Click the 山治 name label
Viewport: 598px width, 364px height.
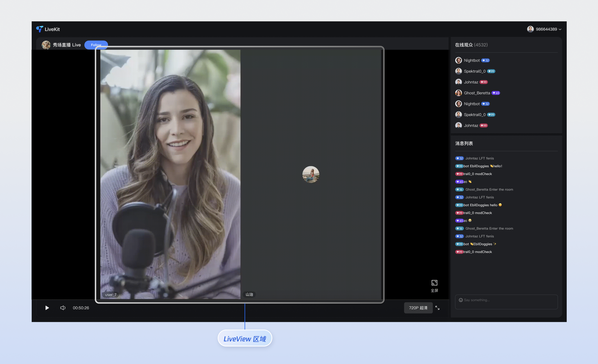pos(249,294)
